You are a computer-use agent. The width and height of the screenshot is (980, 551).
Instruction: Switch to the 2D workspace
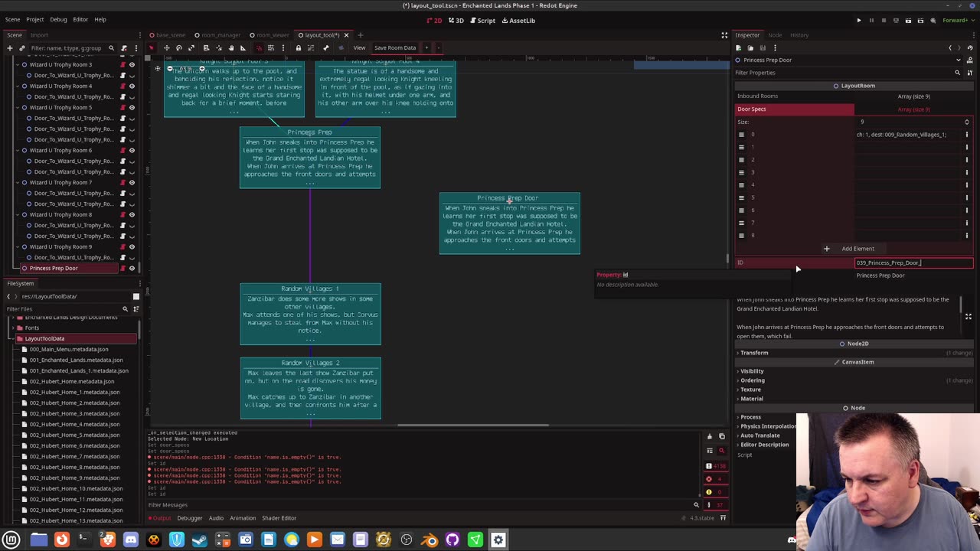pos(434,20)
